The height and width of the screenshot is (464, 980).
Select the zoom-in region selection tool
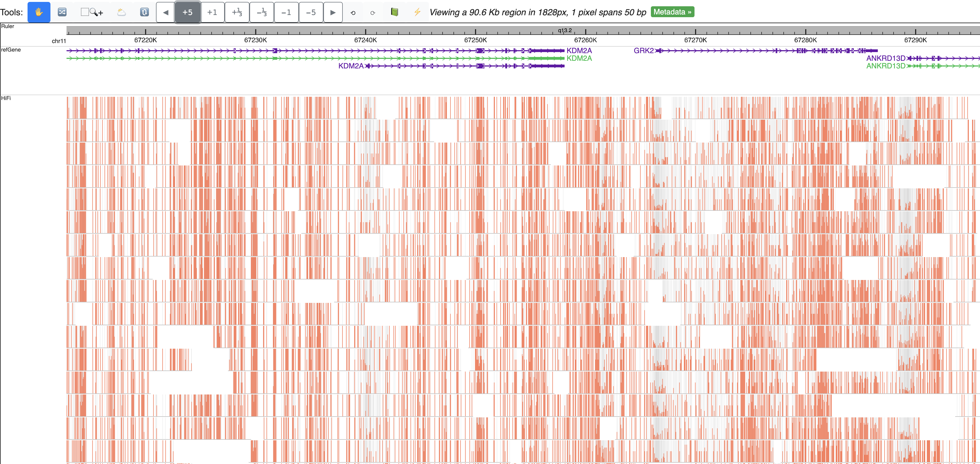click(x=92, y=12)
